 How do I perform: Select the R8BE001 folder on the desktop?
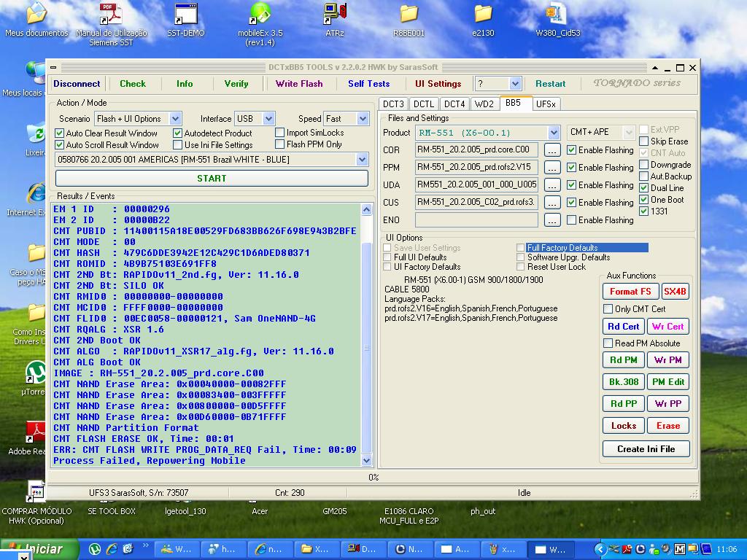pyautogui.click(x=409, y=20)
